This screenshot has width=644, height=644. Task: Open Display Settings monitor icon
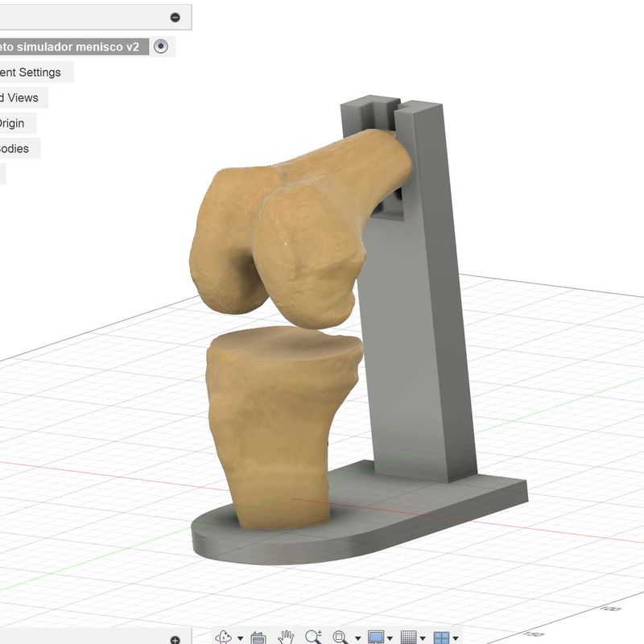(x=376, y=638)
